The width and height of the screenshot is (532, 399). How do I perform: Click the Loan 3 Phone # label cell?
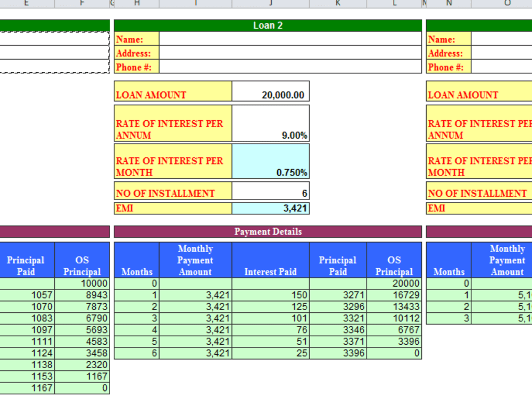pyautogui.click(x=449, y=67)
